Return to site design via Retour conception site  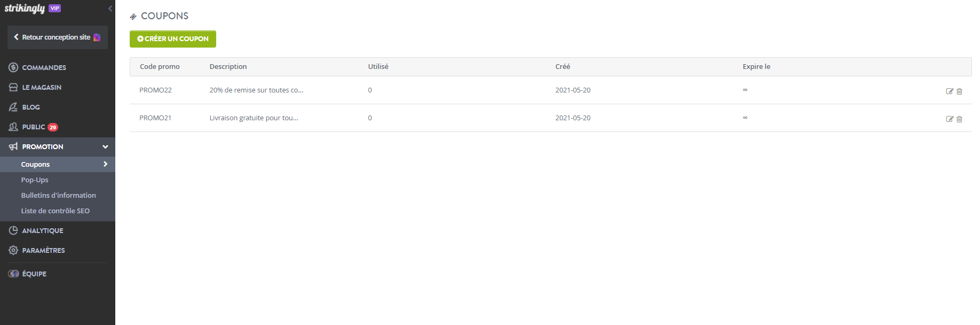pyautogui.click(x=58, y=37)
